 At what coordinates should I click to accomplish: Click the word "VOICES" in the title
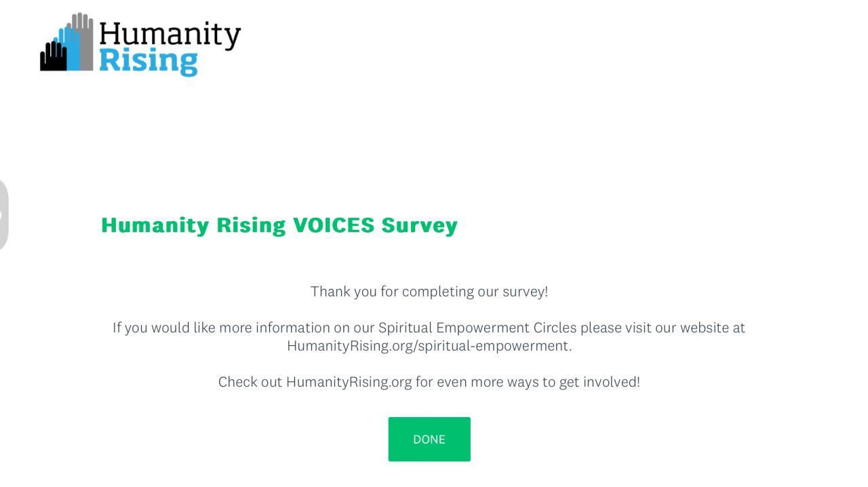pyautogui.click(x=333, y=225)
